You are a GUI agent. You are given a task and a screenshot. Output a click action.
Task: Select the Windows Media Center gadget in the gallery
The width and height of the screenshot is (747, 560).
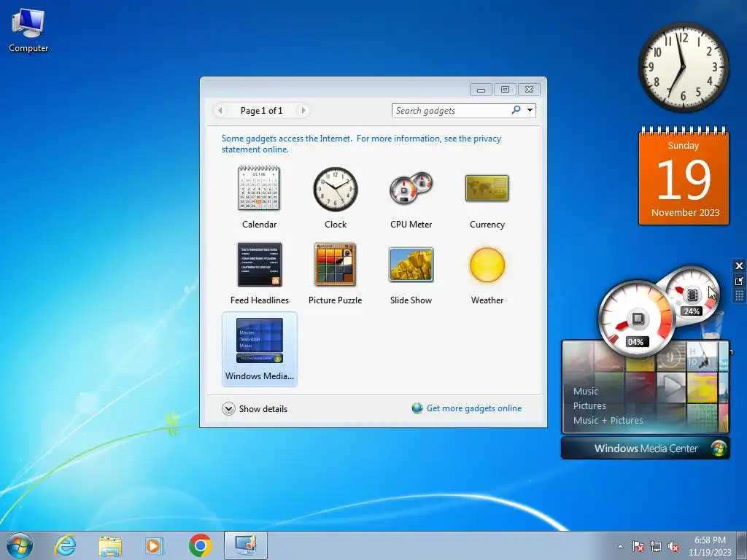pos(260,349)
